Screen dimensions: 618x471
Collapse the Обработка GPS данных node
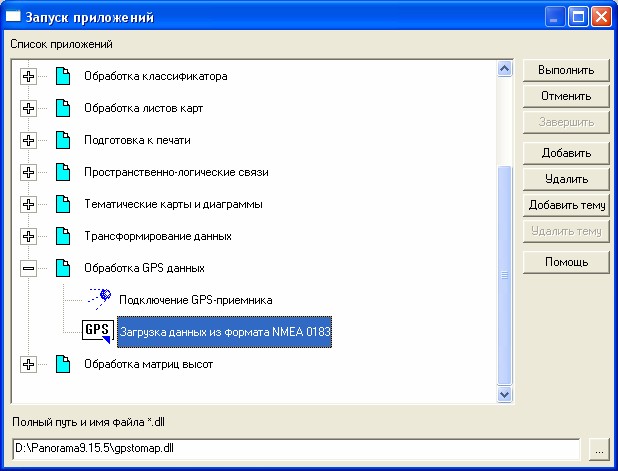point(28,268)
